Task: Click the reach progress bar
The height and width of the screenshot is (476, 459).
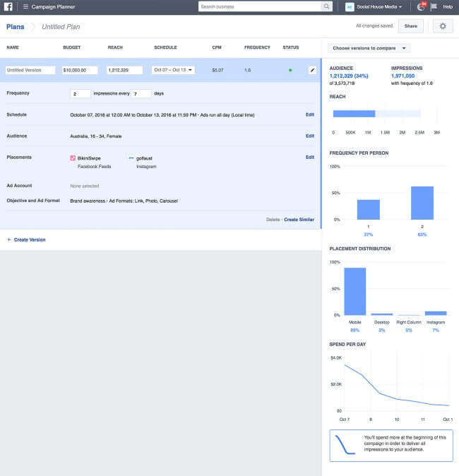Action: (376, 113)
